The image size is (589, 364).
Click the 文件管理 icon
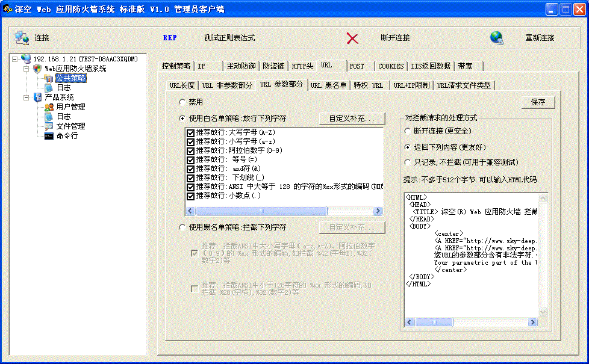(x=48, y=126)
